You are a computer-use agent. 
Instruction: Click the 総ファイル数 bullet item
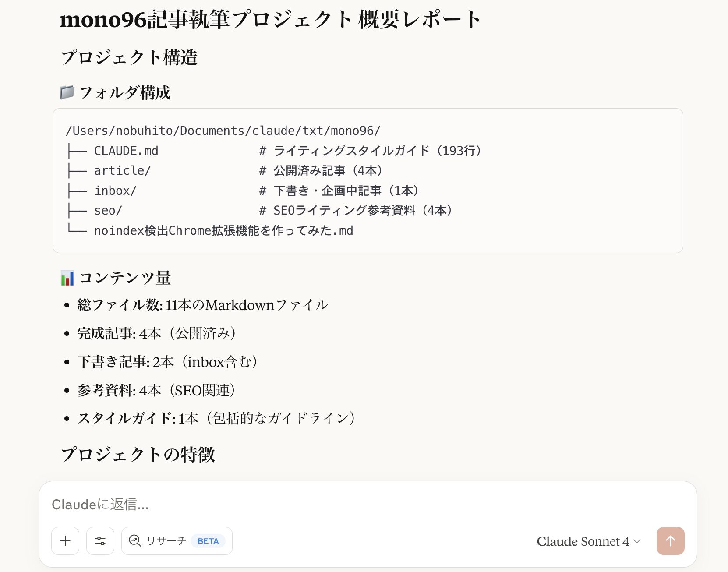coord(203,305)
